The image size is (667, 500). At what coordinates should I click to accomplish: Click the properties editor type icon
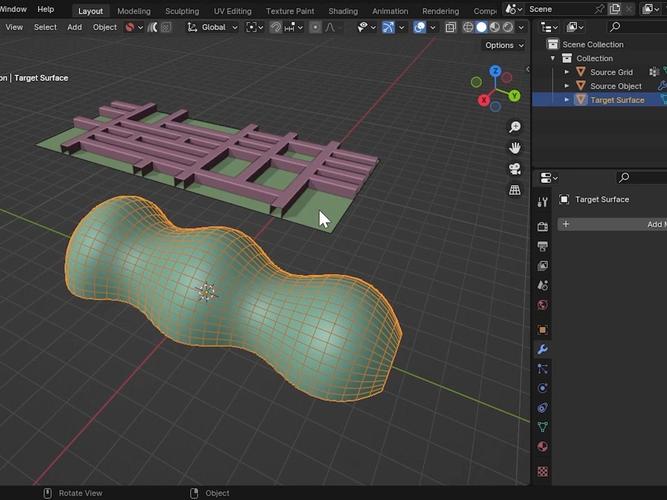pos(548,177)
